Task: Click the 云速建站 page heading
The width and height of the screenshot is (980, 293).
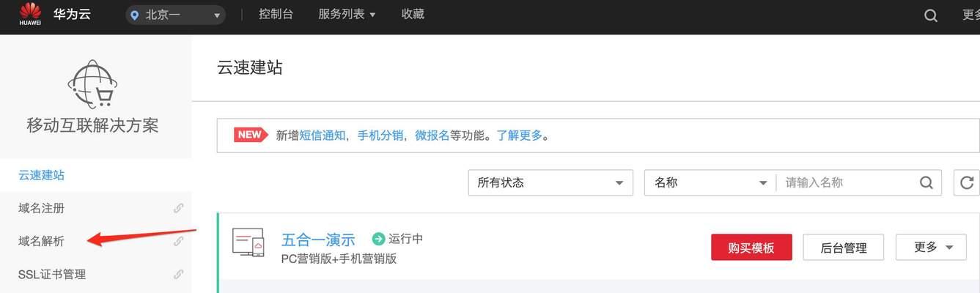Action: 250,67
